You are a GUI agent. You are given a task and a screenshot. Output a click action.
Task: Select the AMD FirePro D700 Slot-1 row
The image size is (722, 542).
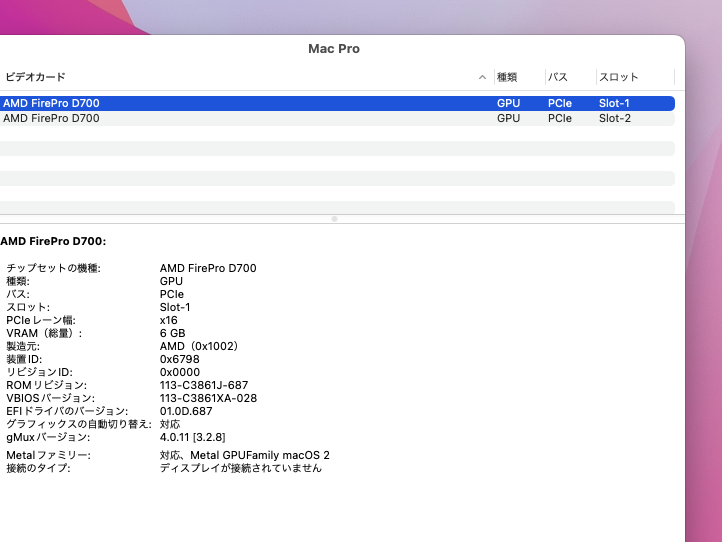[x=337, y=103]
